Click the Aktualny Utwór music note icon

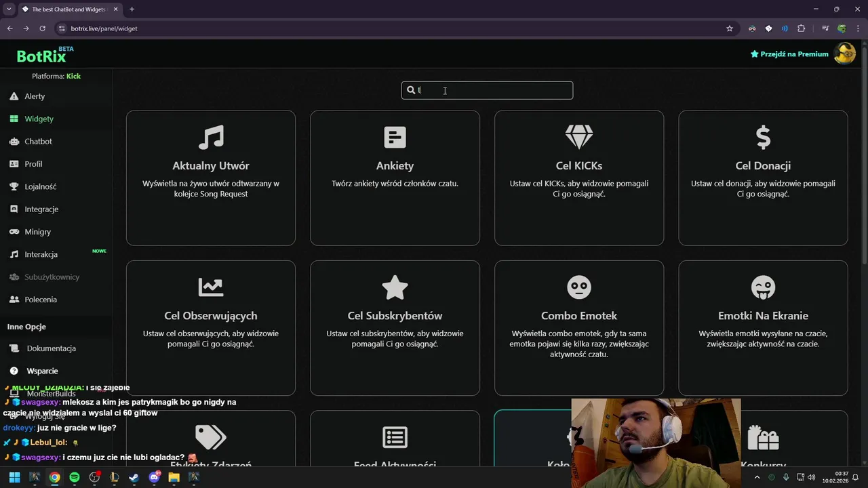tap(211, 138)
